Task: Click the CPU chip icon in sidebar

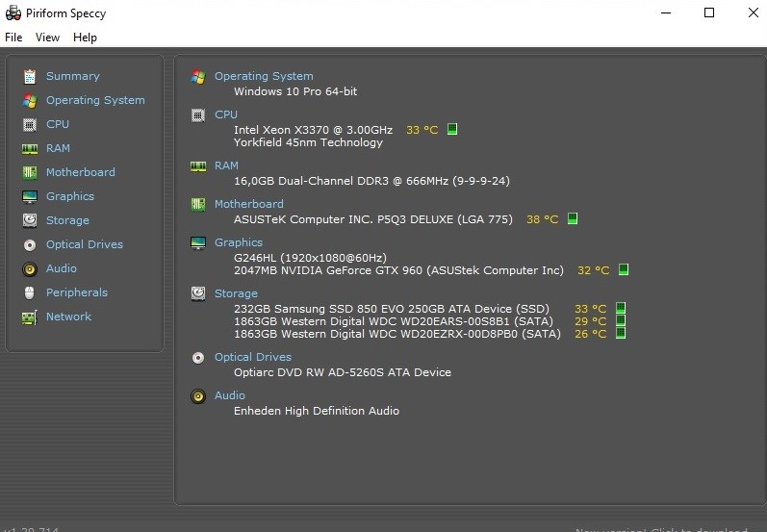Action: click(29, 124)
